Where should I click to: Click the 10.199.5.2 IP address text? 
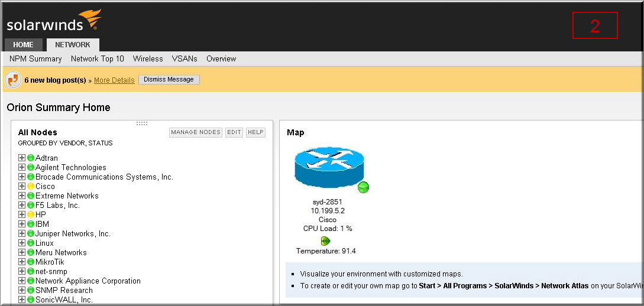pos(328,211)
